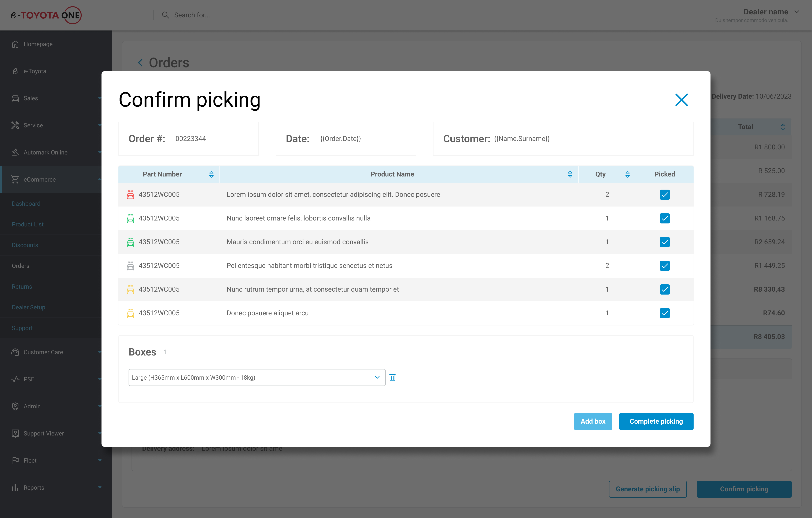This screenshot has width=812, height=518.
Task: Click the Complete picking button
Action: click(656, 421)
